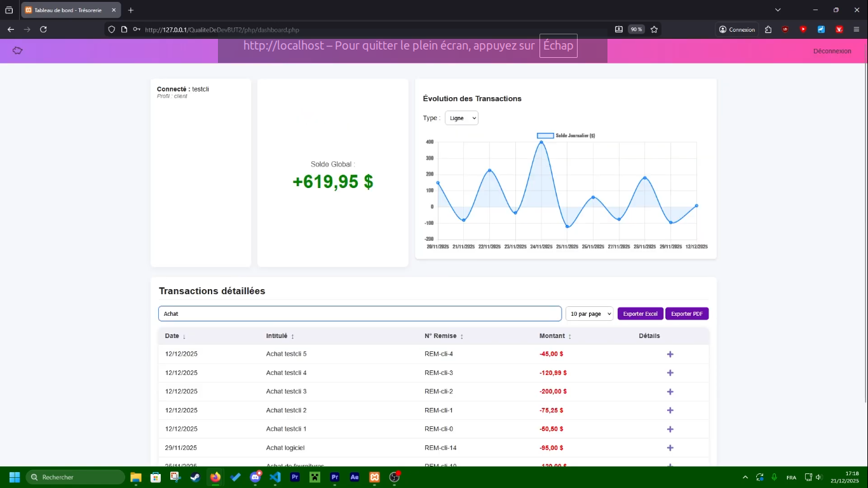Click the Déconnexion link
The width and height of the screenshot is (868, 488).
pyautogui.click(x=832, y=51)
